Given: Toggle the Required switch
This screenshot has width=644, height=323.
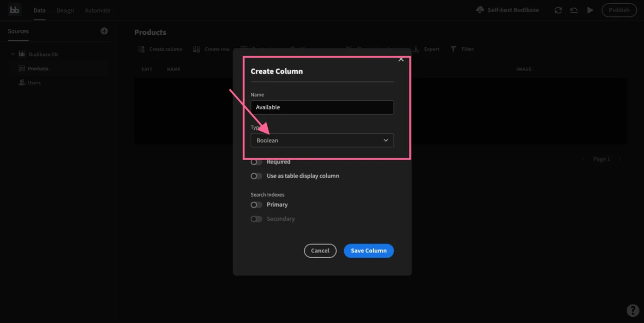Looking at the screenshot, I should (256, 162).
